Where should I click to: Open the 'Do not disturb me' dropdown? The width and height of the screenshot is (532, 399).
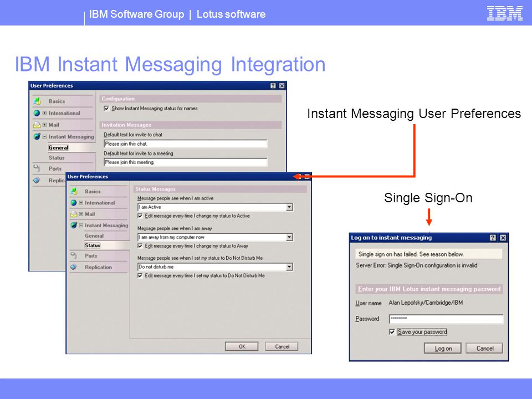(289, 267)
